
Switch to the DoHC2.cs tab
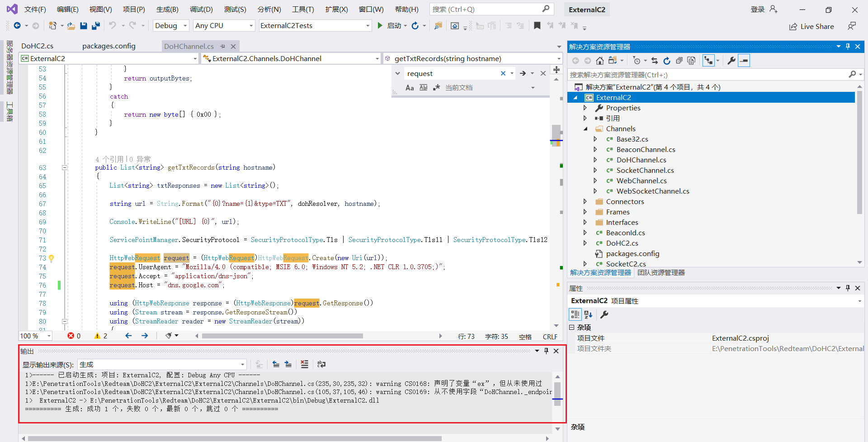37,46
